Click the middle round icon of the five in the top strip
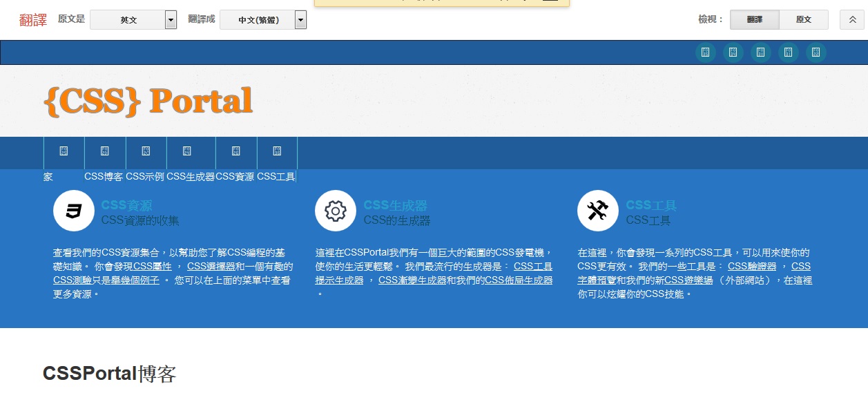 [x=761, y=52]
